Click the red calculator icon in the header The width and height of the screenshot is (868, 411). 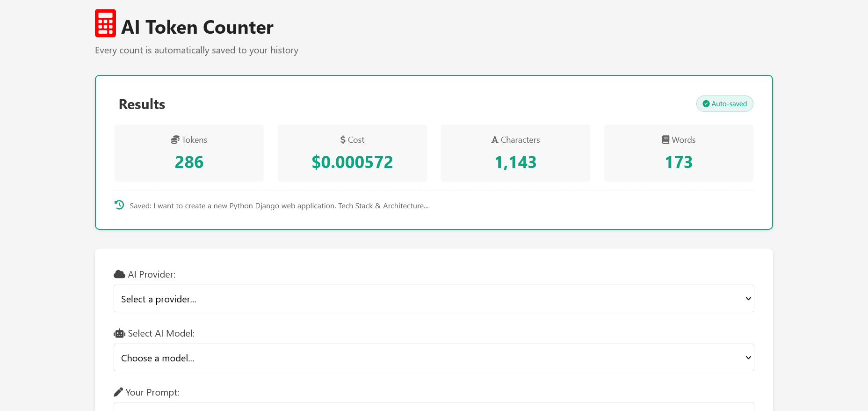point(105,22)
